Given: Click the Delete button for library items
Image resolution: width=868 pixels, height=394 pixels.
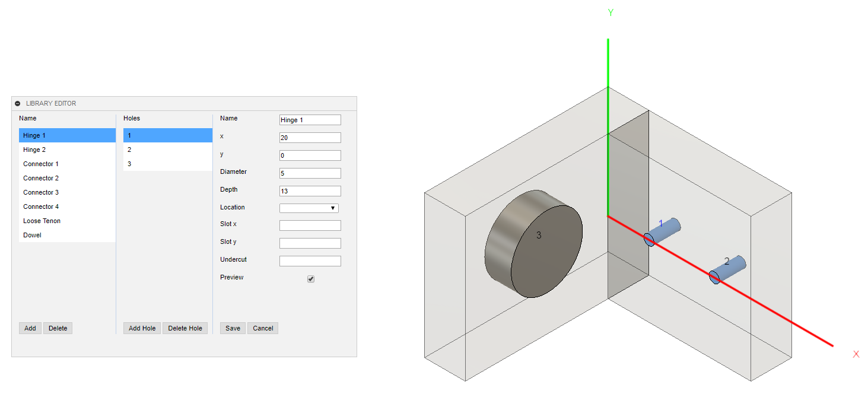Looking at the screenshot, I should pos(58,328).
